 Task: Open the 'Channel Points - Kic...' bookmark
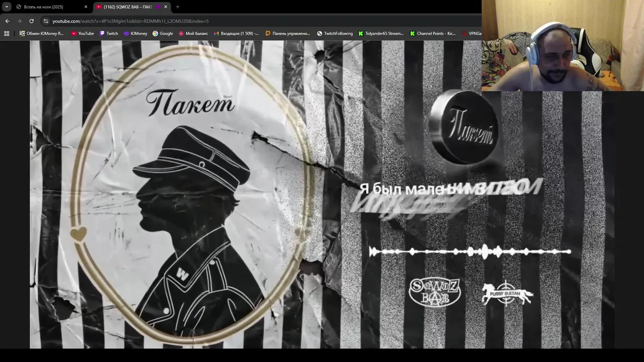pyautogui.click(x=433, y=34)
